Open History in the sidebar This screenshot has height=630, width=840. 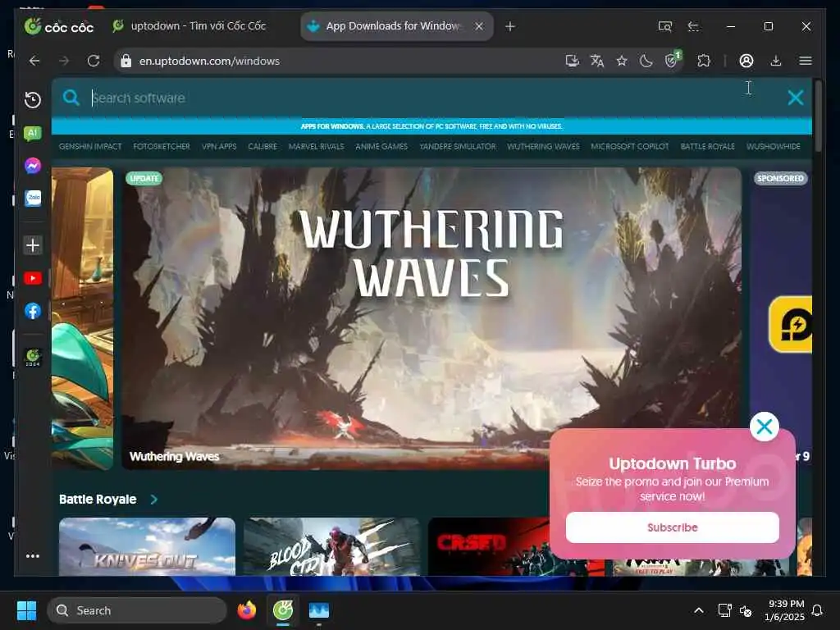tap(33, 99)
